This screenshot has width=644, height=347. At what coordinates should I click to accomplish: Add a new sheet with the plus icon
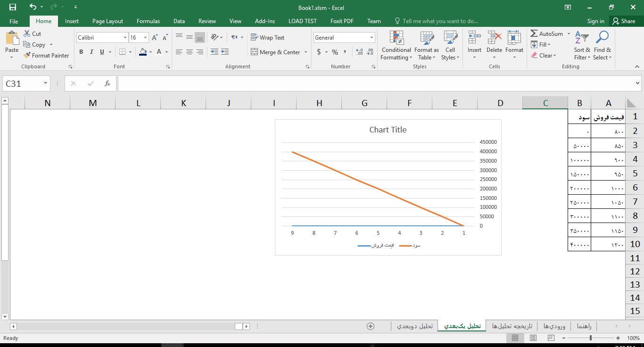[x=371, y=326]
